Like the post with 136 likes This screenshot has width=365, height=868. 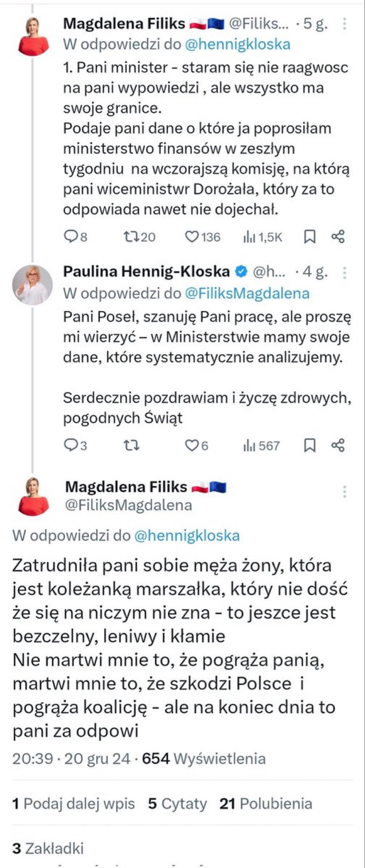pyautogui.click(x=192, y=236)
